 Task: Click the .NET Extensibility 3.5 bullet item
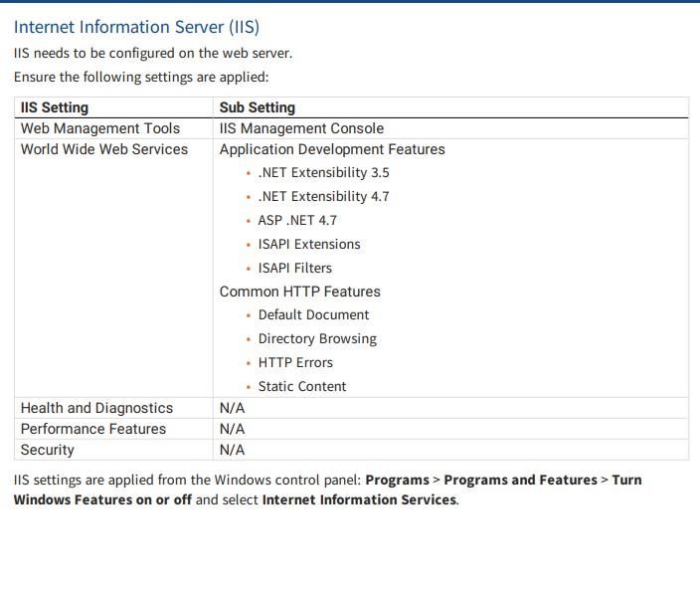pyautogui.click(x=323, y=172)
